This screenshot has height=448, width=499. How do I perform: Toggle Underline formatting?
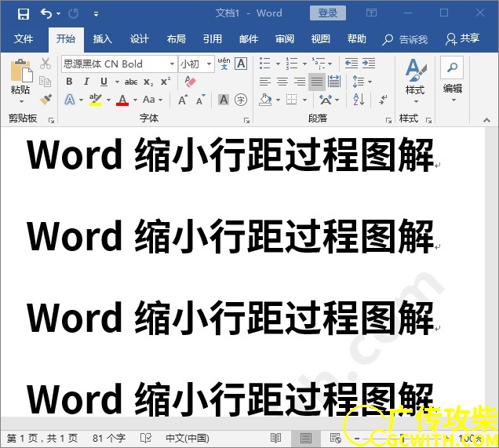[104, 82]
